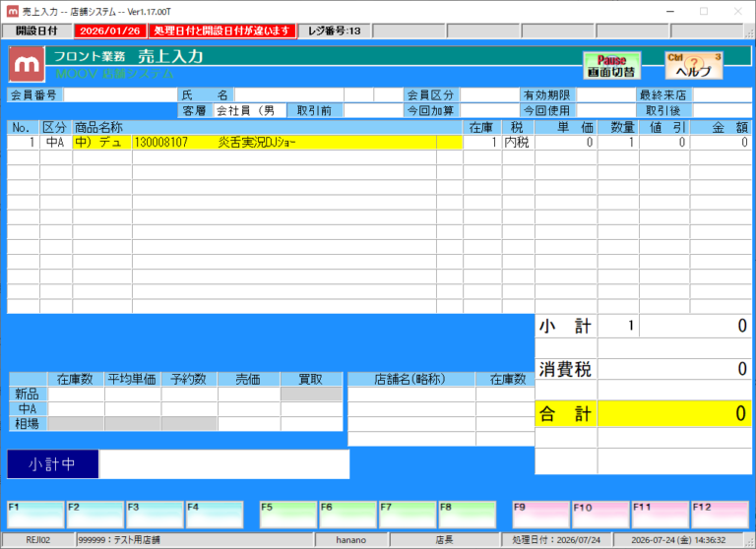Click the 合計 yellow total field
Viewport: 756px width, 549px height.
point(674,413)
